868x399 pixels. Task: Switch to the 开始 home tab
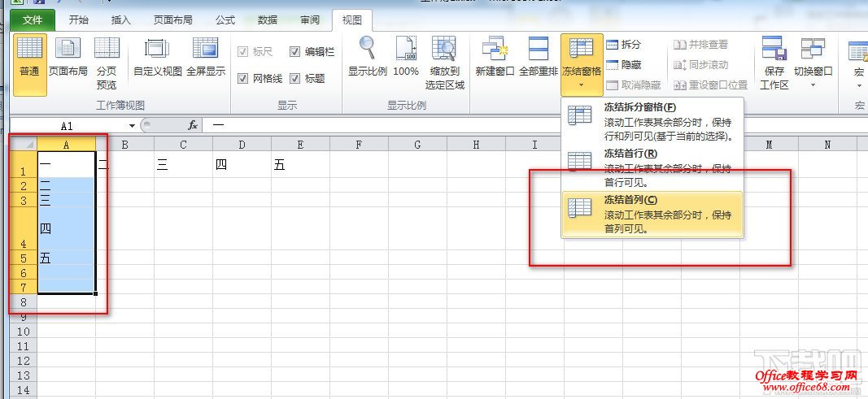pos(79,20)
